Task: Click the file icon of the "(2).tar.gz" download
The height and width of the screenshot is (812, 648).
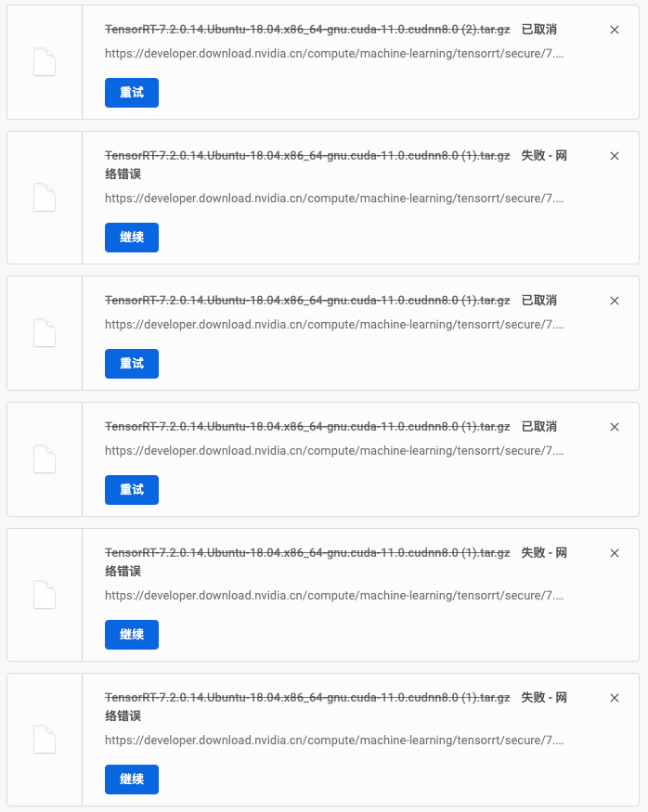Action: (x=45, y=62)
